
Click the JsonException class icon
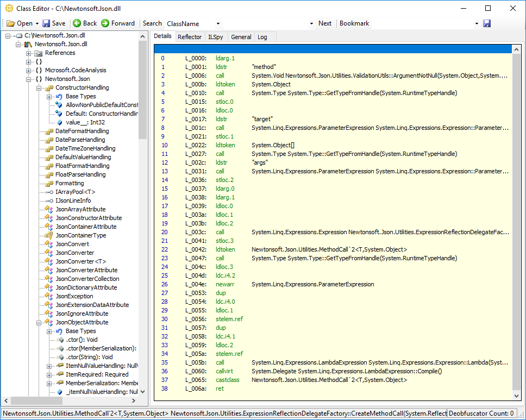coord(49,297)
